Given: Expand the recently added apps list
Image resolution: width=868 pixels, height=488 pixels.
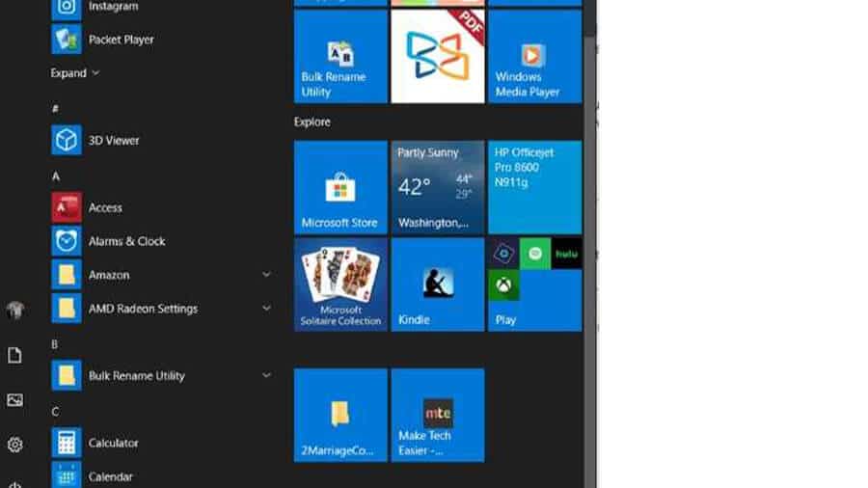Looking at the screenshot, I should tap(74, 73).
